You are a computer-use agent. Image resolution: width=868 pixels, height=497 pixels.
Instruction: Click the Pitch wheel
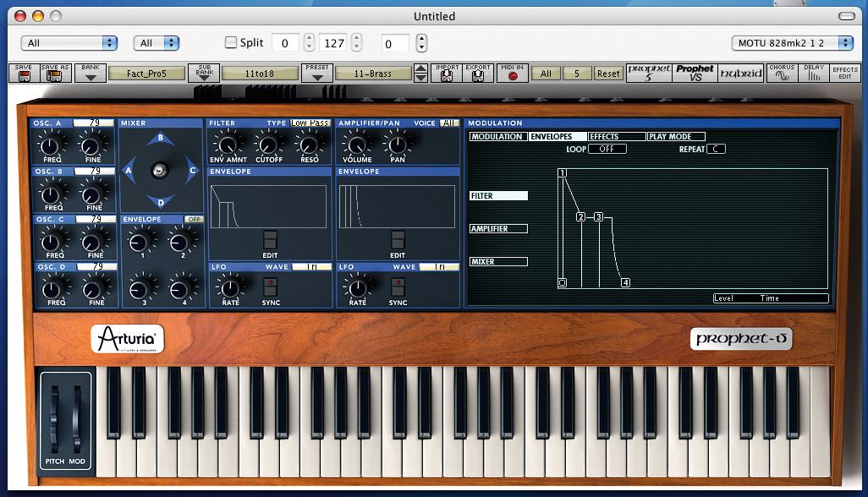54,419
